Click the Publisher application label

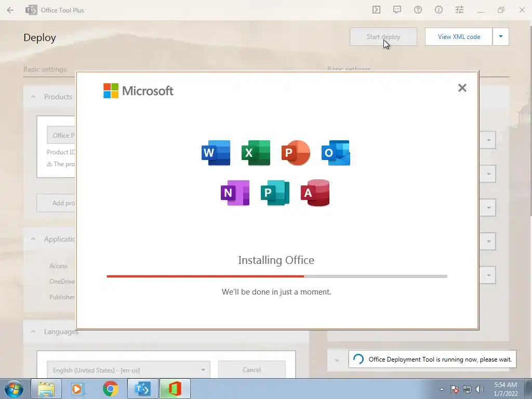click(62, 297)
